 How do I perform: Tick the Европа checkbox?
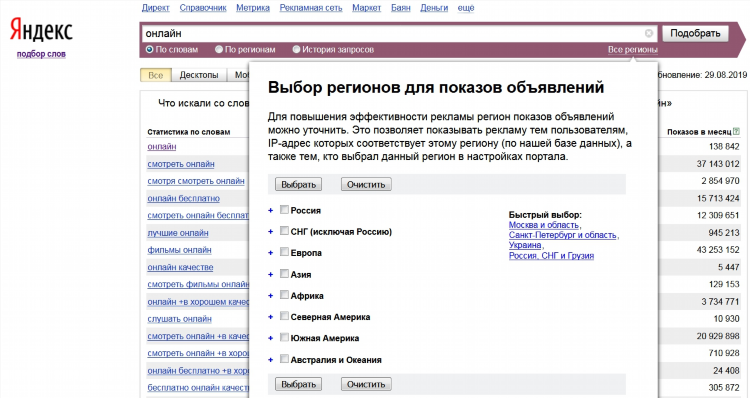pyautogui.click(x=284, y=252)
